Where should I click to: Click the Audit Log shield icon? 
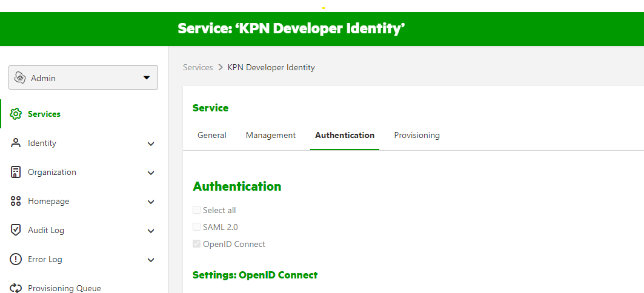(16, 230)
